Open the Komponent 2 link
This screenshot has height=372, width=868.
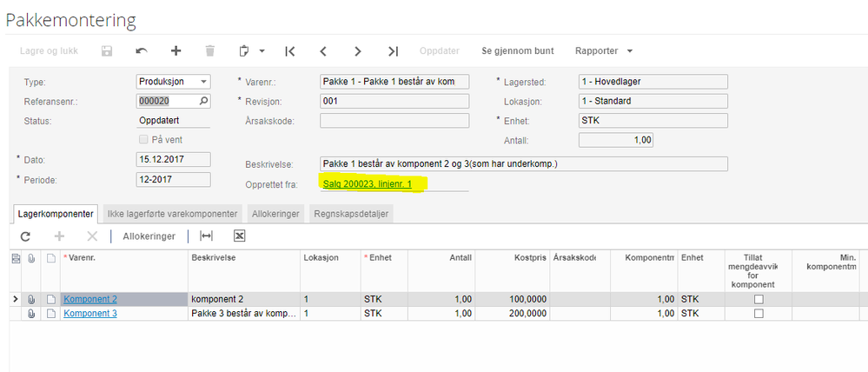click(90, 300)
